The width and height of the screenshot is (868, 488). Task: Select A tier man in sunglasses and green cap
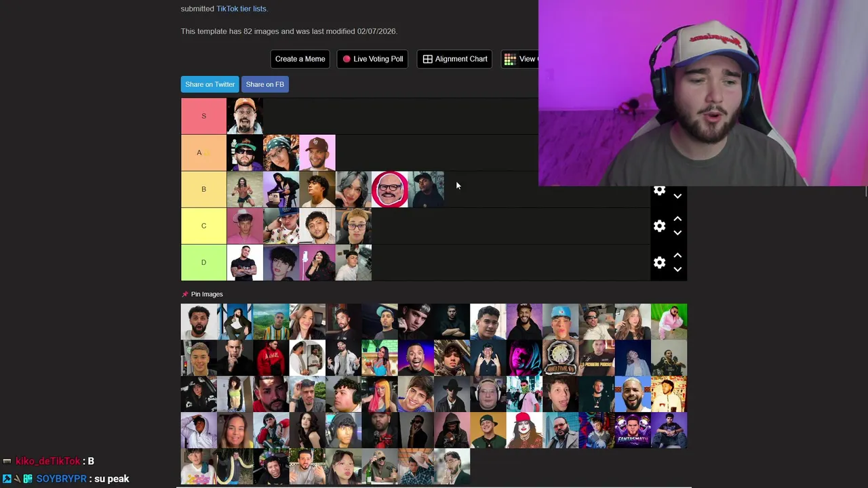(245, 152)
